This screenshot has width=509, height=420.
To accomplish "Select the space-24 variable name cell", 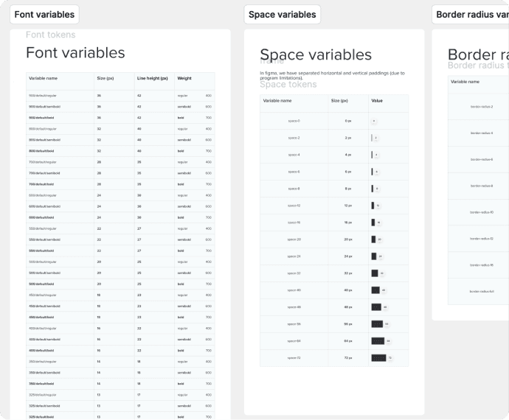I will click(294, 256).
